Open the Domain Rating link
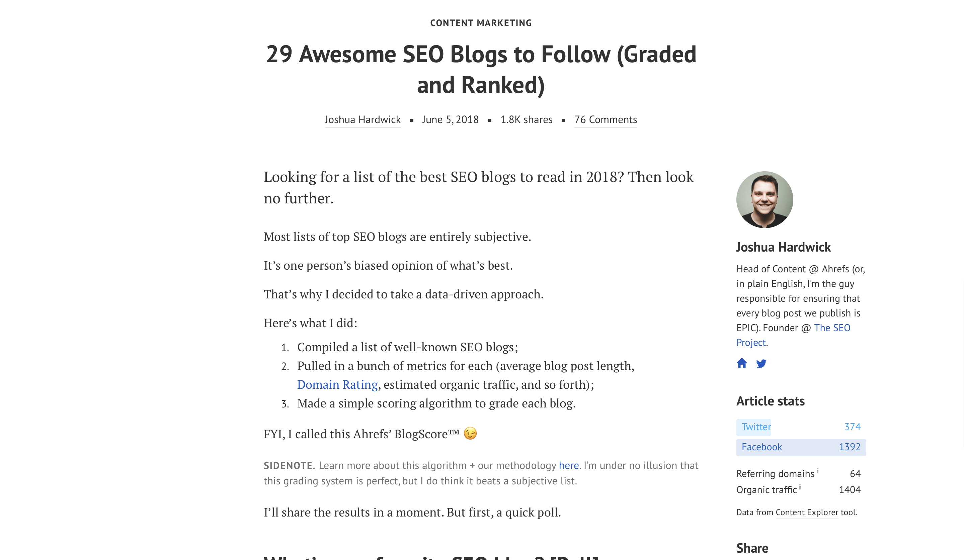Screen dimensions: 964x560 coord(338,385)
